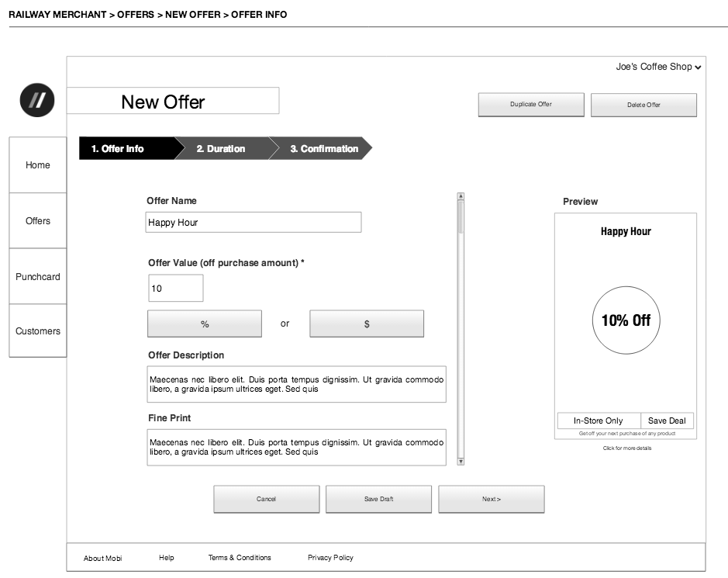Click the scrollbar up arrow
728x578 pixels.
461,197
